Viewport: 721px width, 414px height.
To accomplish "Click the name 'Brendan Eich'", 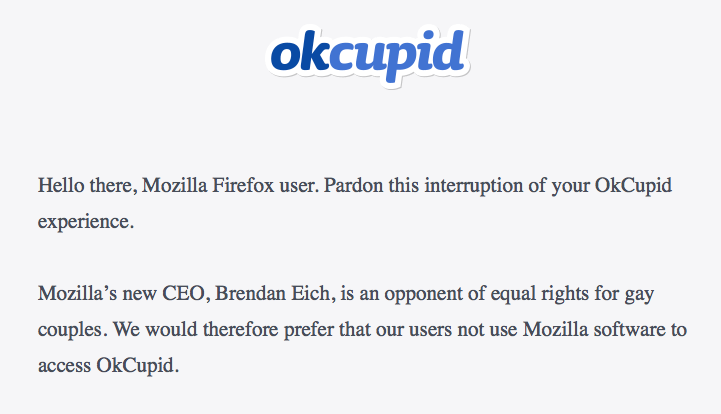I will 275,293.
